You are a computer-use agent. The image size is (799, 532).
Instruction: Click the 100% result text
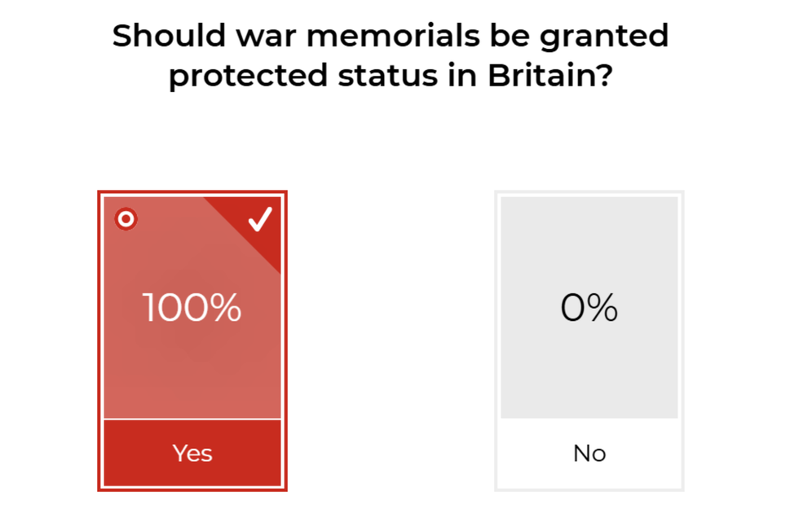[x=192, y=309]
